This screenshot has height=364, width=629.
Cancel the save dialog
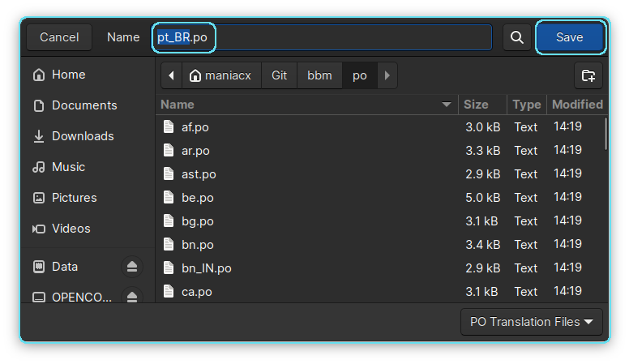coord(59,37)
